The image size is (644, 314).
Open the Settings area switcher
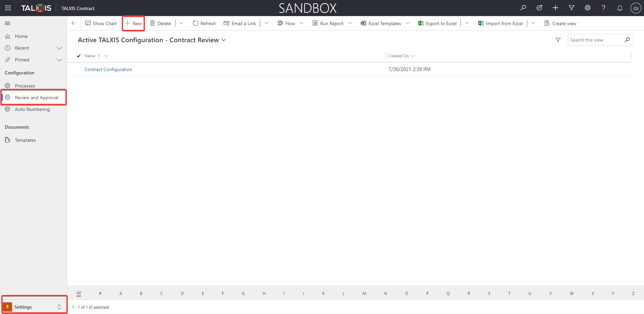[x=34, y=307]
